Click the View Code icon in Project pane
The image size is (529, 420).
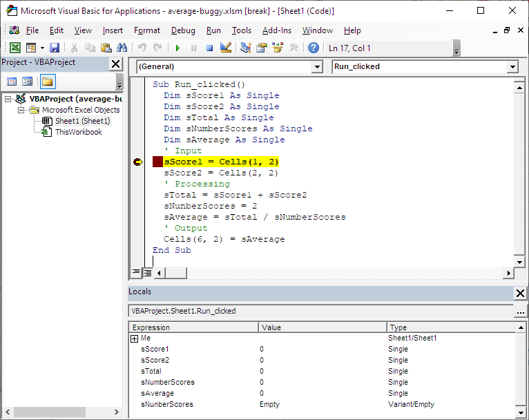tap(12, 82)
